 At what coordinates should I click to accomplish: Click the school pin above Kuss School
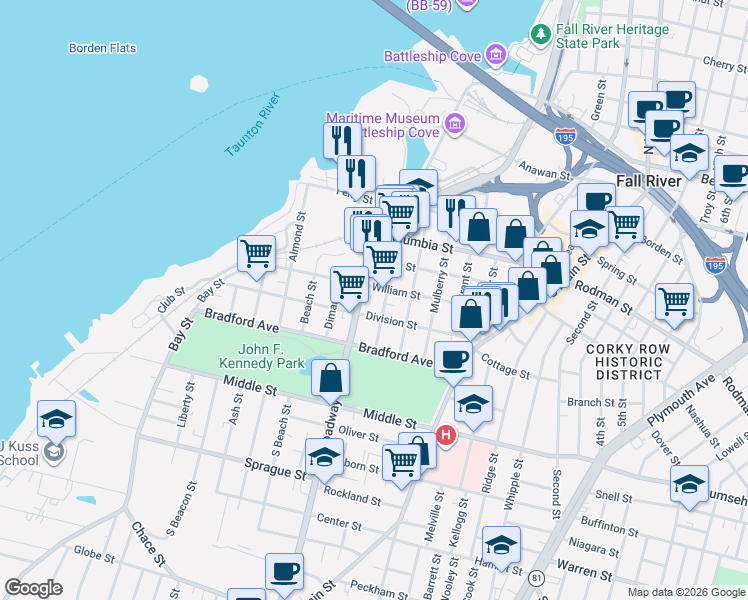tap(56, 420)
